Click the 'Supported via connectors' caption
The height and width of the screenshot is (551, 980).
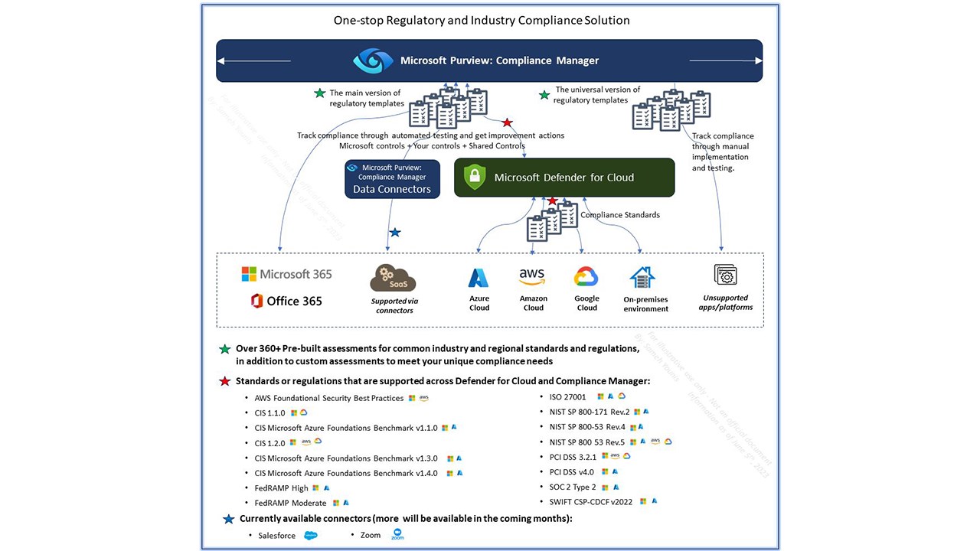pos(394,306)
